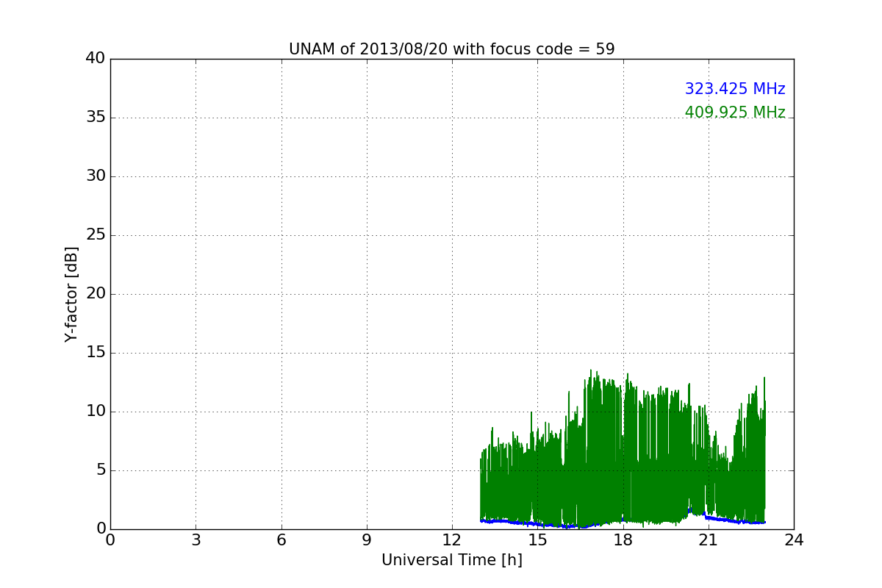This screenshot has height=588, width=882.
Task: Click the y-axis tick label 30
Action: 96,176
